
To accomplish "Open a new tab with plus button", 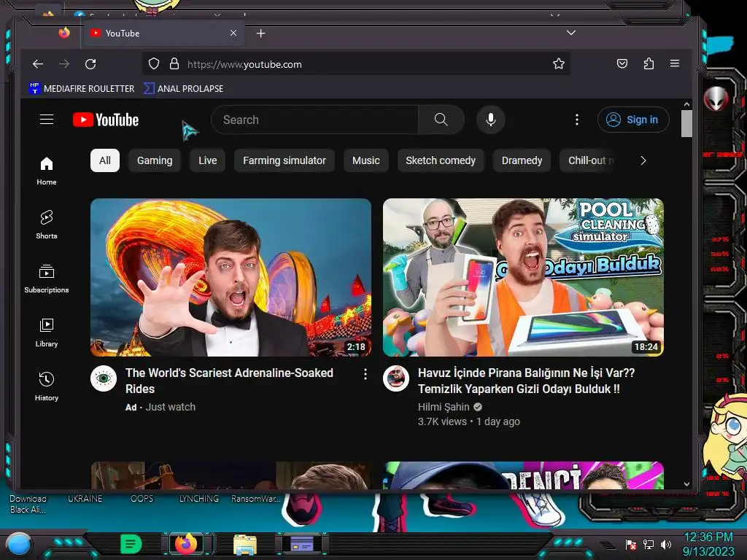I will [x=260, y=34].
